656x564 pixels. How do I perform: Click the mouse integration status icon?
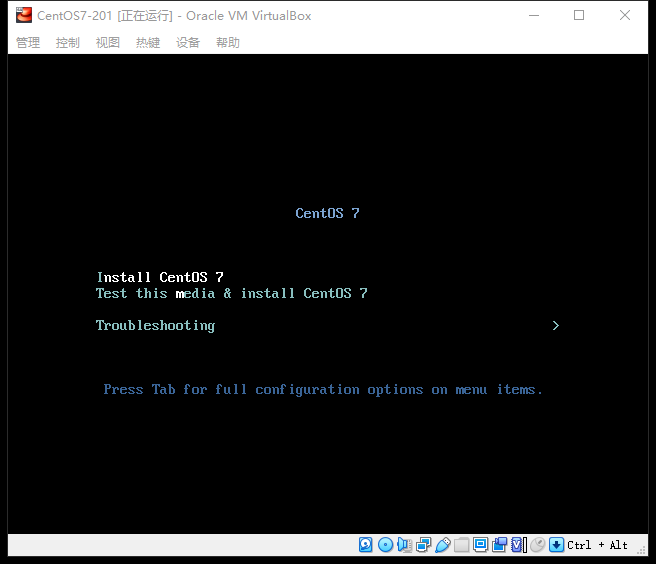(x=538, y=545)
